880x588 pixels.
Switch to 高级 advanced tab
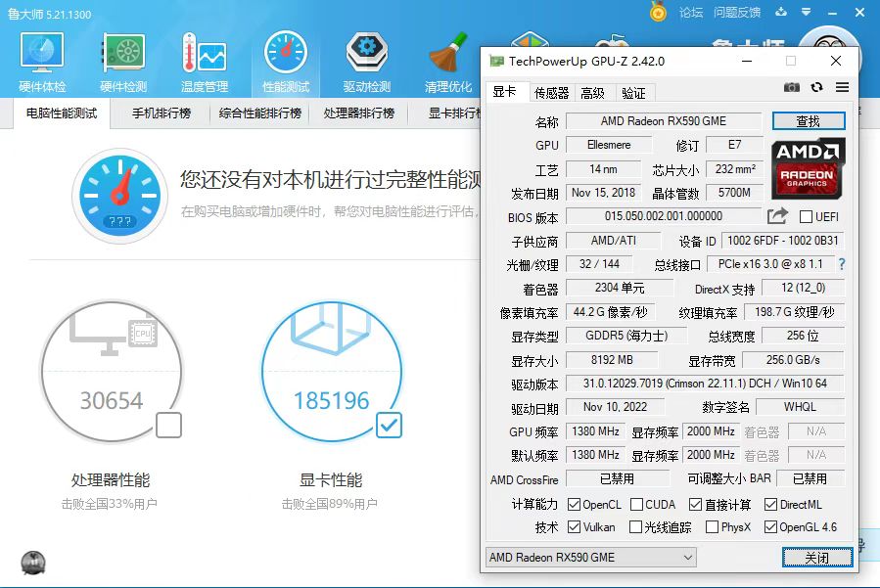(592, 93)
